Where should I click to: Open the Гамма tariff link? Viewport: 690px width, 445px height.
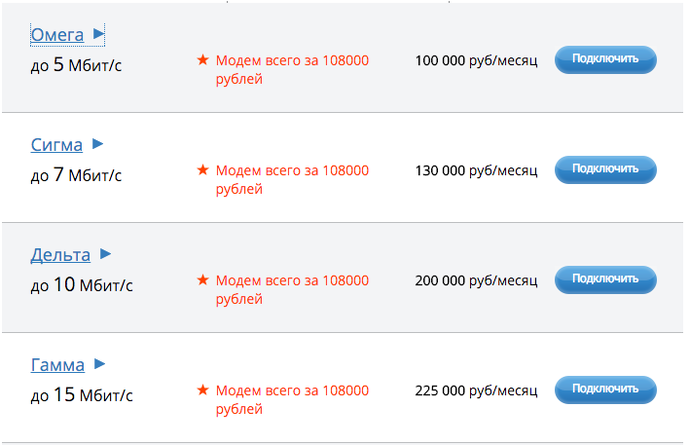[x=57, y=365]
